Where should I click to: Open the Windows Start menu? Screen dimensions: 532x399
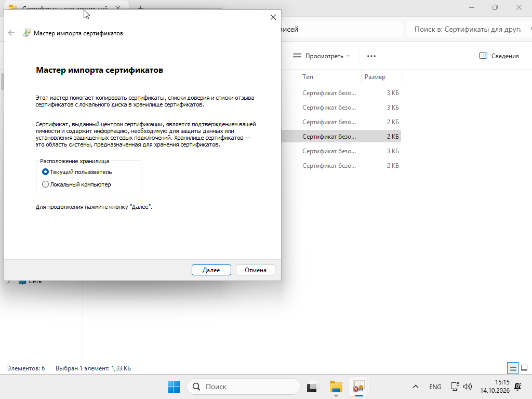174,387
